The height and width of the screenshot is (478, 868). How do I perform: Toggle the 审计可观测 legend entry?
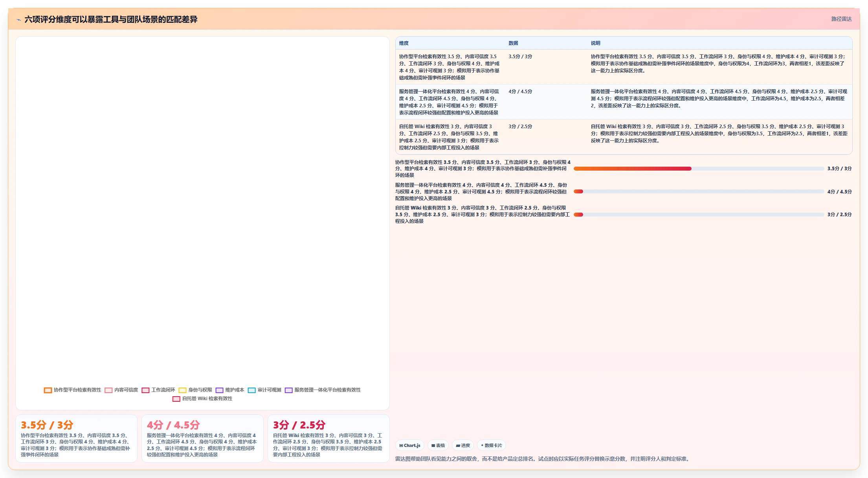tap(264, 390)
